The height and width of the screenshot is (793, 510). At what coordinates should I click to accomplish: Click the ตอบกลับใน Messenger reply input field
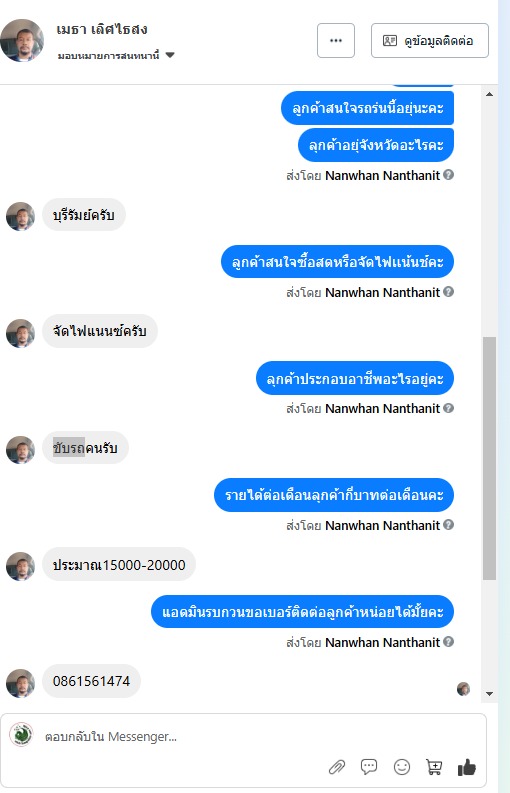(x=243, y=737)
